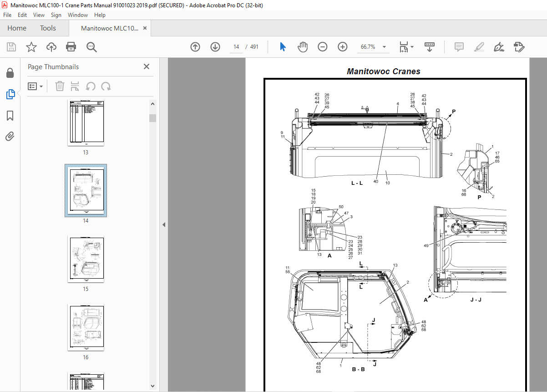Show the page thumbnails sidebar icon
This screenshot has width=547, height=392.
[10, 94]
